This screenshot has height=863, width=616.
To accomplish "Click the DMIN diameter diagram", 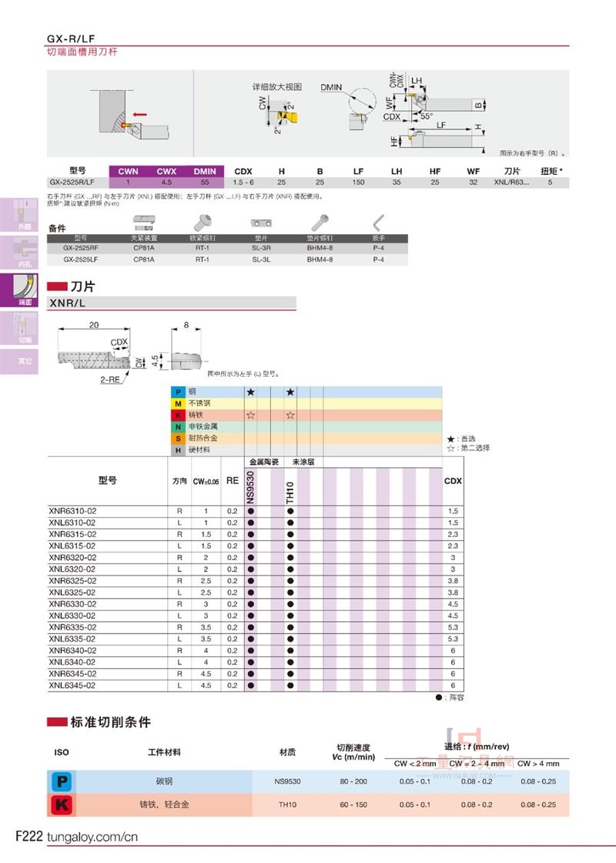I will [x=349, y=107].
